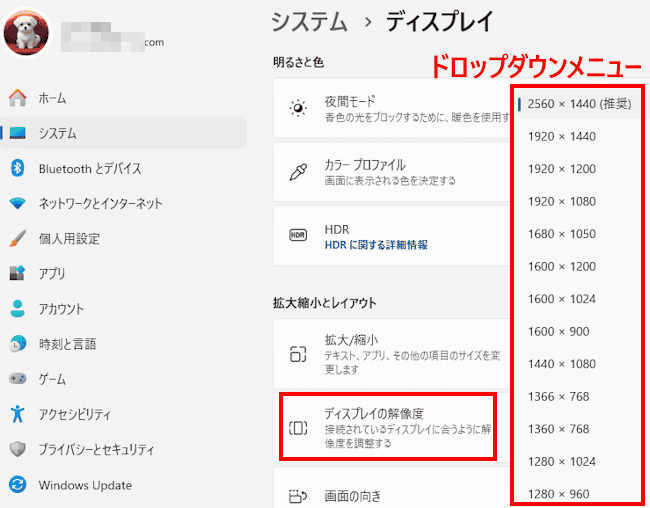Viewport: 650px width, 508px height.
Task: Select 1600 × 1200 resolution
Action: (562, 266)
